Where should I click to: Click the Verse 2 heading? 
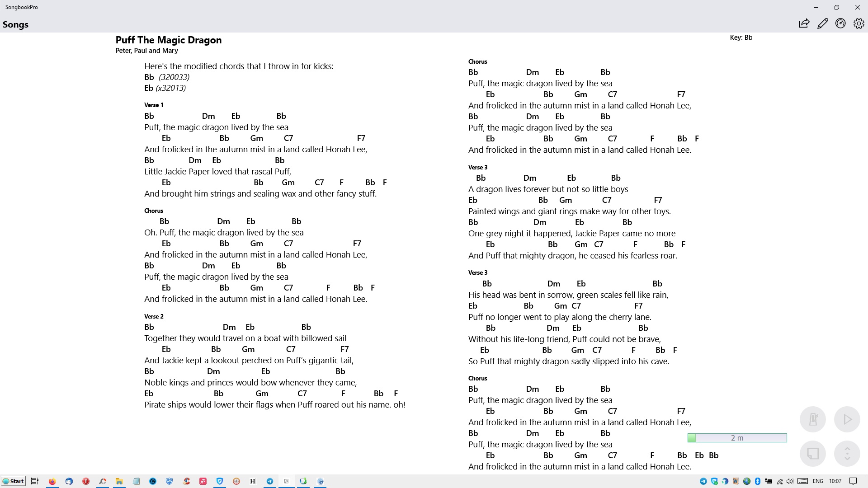point(154,316)
